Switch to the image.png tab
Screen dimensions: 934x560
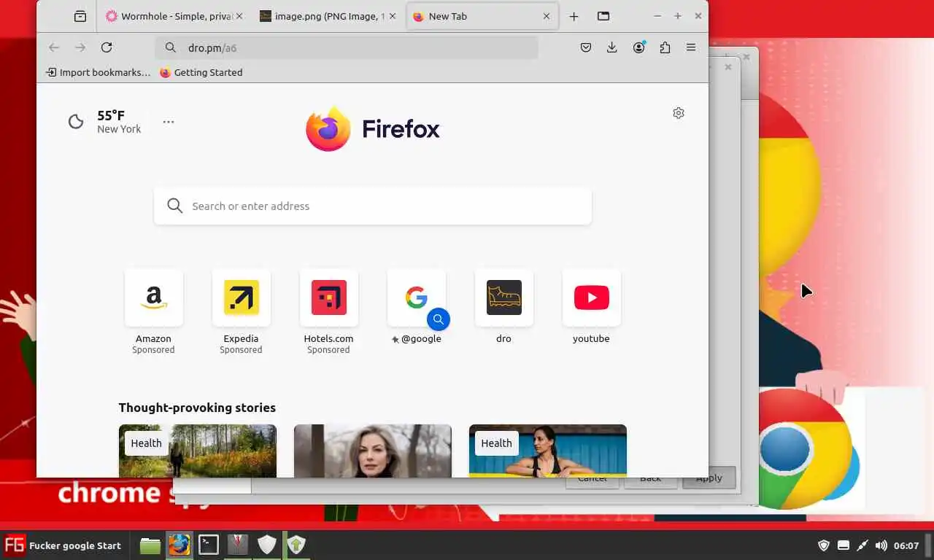click(328, 16)
